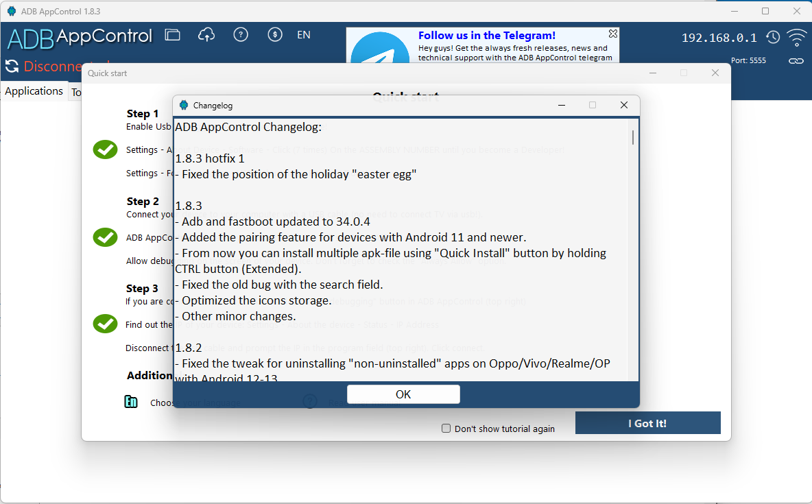Viewport: 812px width, 504px height.
Task: Click the Telegram logo image
Action: pos(379,47)
